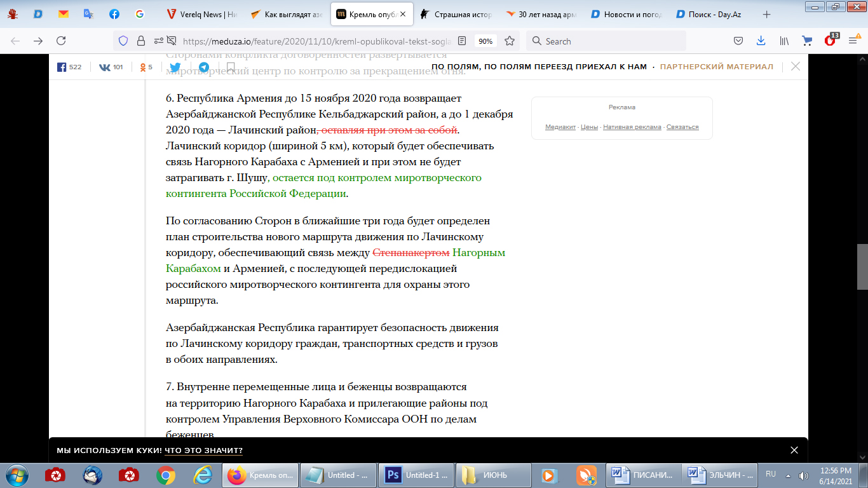The height and width of the screenshot is (488, 868).
Task: Open the Downloads arrow in the toolbar
Action: [x=761, y=41]
